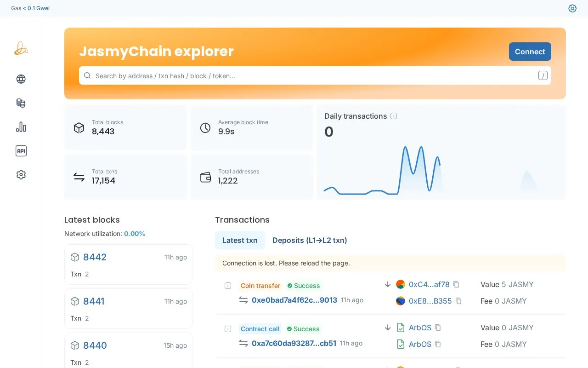
Task: Open block 8440
Action: (95, 345)
